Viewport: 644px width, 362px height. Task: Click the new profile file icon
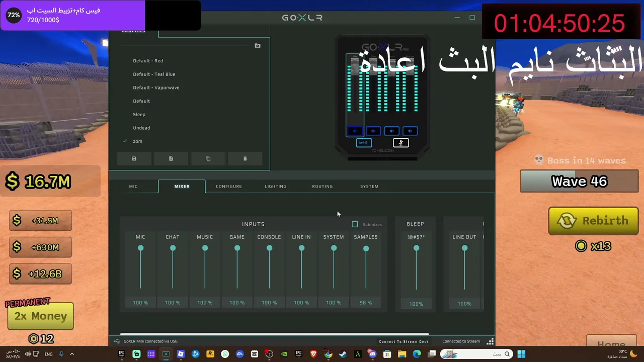pyautogui.click(x=171, y=159)
